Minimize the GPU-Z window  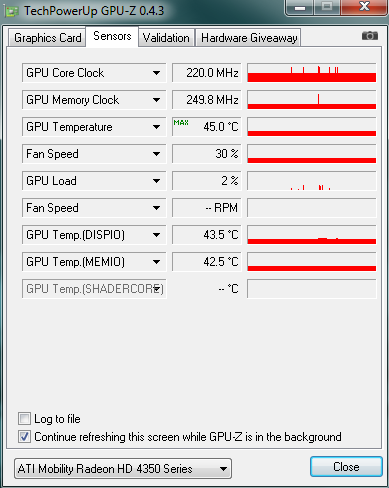(x=299, y=7)
